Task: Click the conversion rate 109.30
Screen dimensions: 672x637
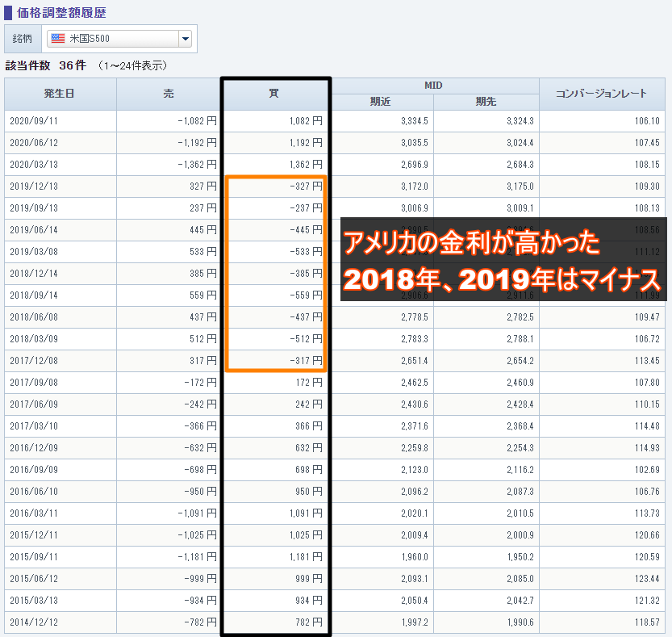Action: (647, 186)
